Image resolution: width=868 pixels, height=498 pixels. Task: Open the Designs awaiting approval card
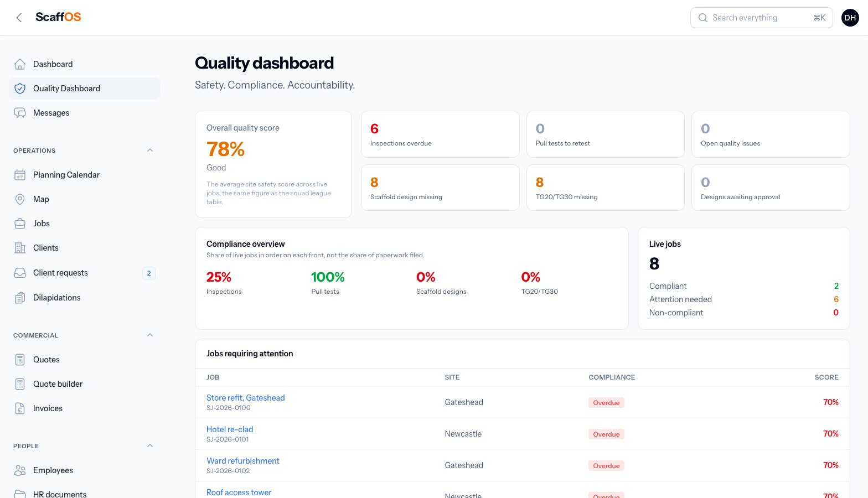(x=771, y=188)
